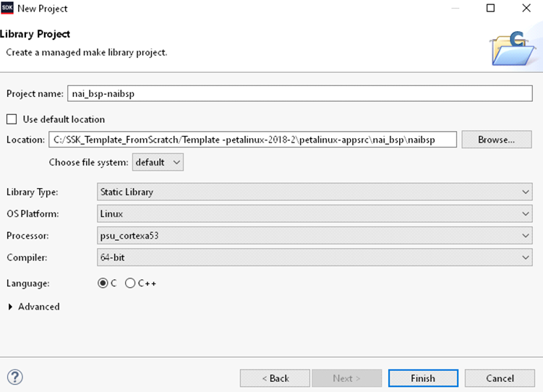Close the New Project dialog window
Viewport: 543px width, 392px height.
coord(526,9)
